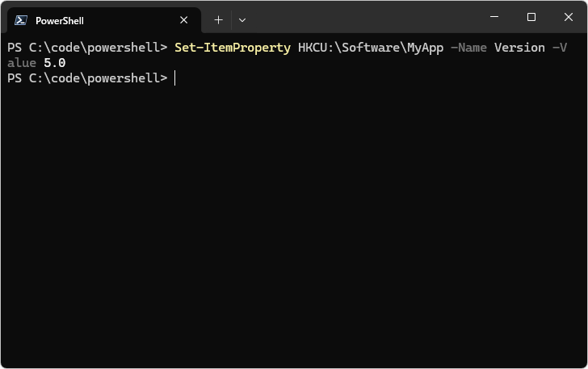
Task: Click the second PS C:\code\powershell prompt
Action: tap(87, 78)
